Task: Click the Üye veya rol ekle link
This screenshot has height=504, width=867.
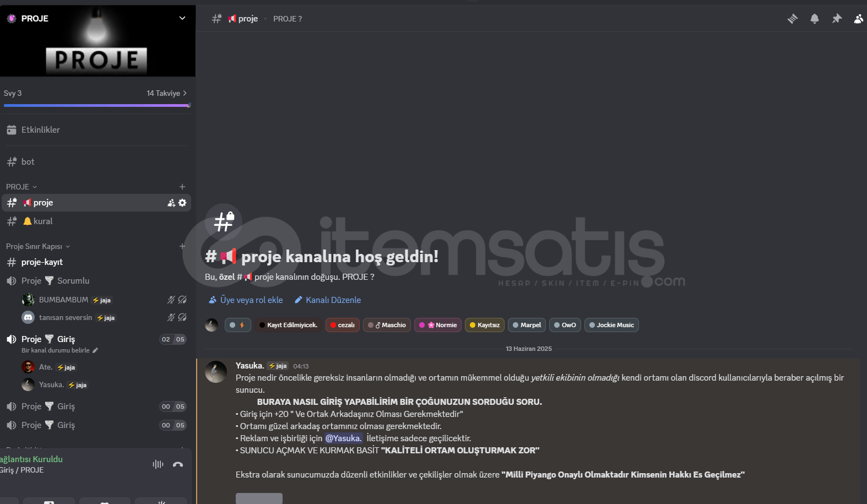Action: pos(246,300)
